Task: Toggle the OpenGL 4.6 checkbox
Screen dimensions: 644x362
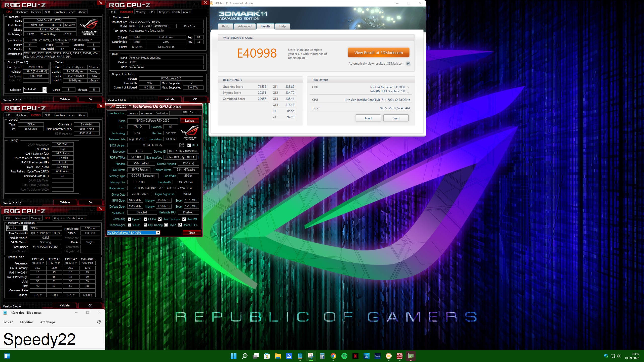Action: 180,225
